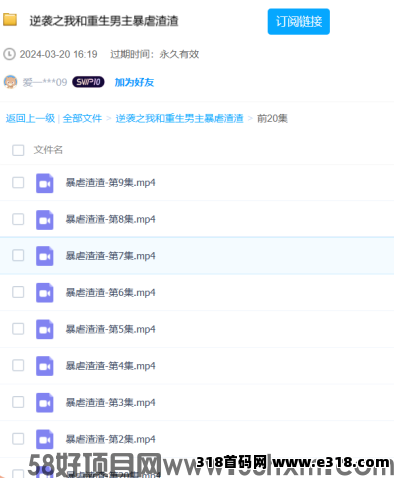Screen dimensions: 394x478
Task: Open 全部文件 breadcrumb
Action: coord(82,118)
